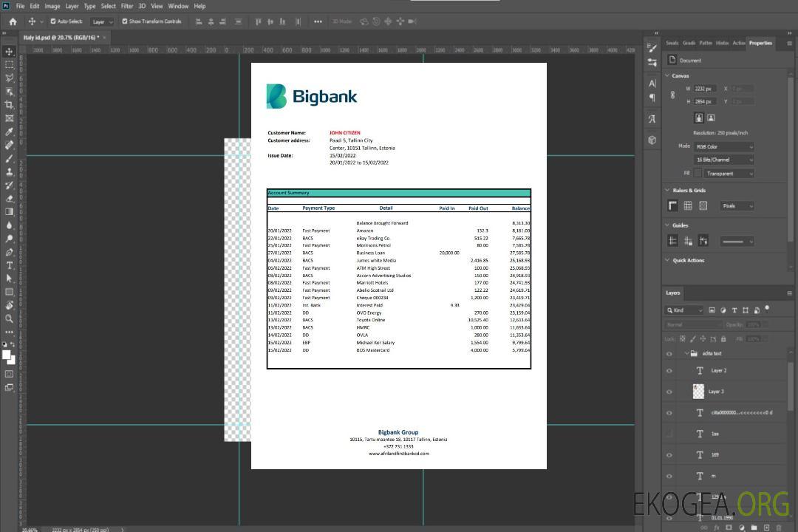Select the Blur tool
This screenshot has width=798, height=532.
[9, 225]
